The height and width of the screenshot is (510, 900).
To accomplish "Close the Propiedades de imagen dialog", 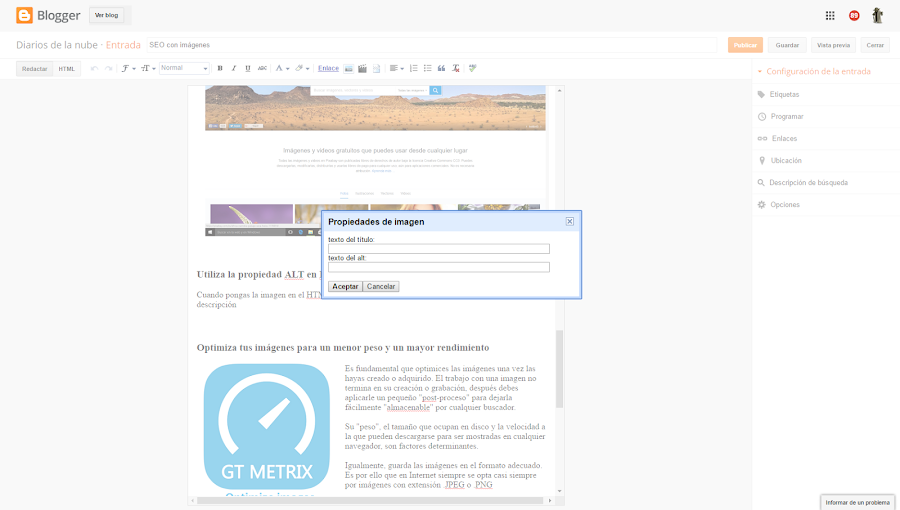I will pyautogui.click(x=569, y=221).
